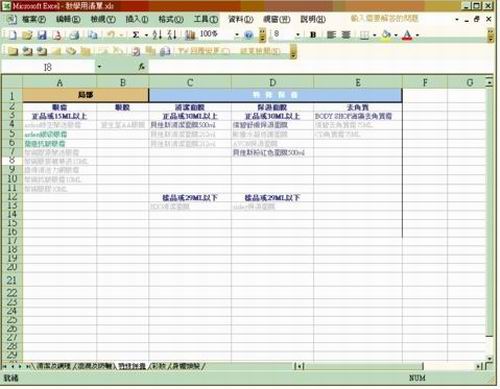Select the 去角質 cell in column E
Image resolution: width=500 pixels, height=389 pixels.
358,107
